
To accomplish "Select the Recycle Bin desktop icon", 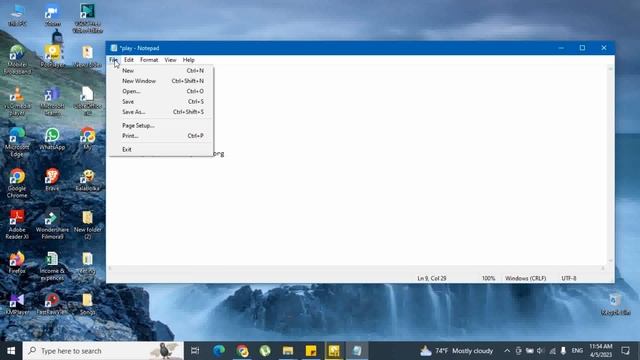I will 615,304.
